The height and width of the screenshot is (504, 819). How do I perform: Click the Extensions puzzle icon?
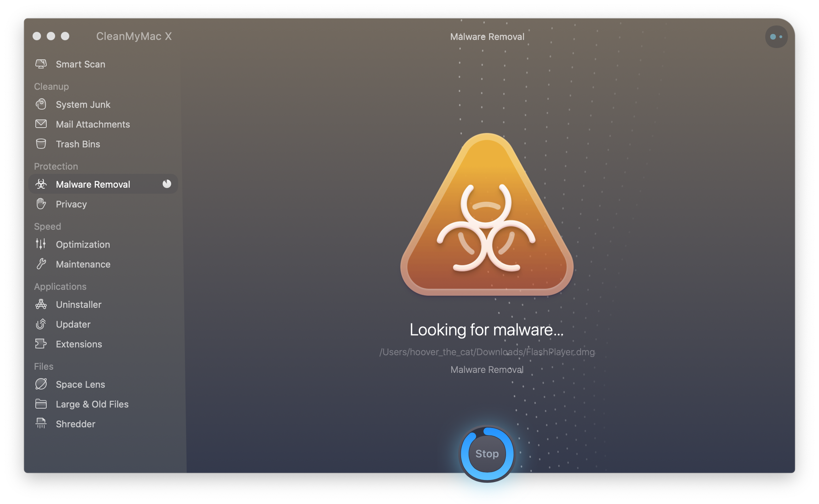tap(41, 344)
